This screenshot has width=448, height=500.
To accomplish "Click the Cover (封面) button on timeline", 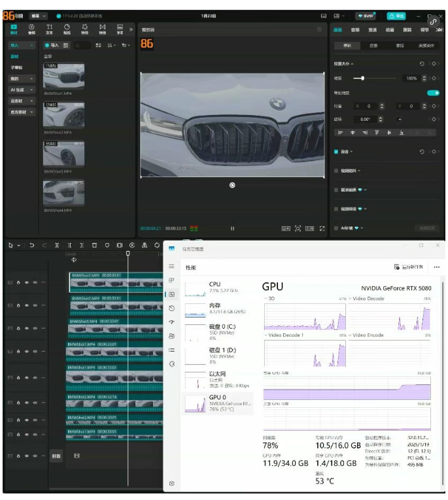I will 56,456.
